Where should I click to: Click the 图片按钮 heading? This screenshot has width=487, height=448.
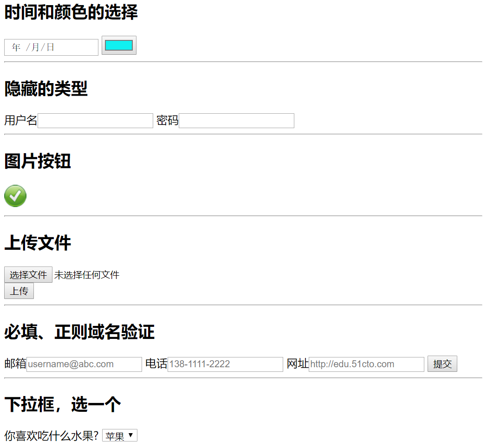pyautogui.click(x=38, y=162)
